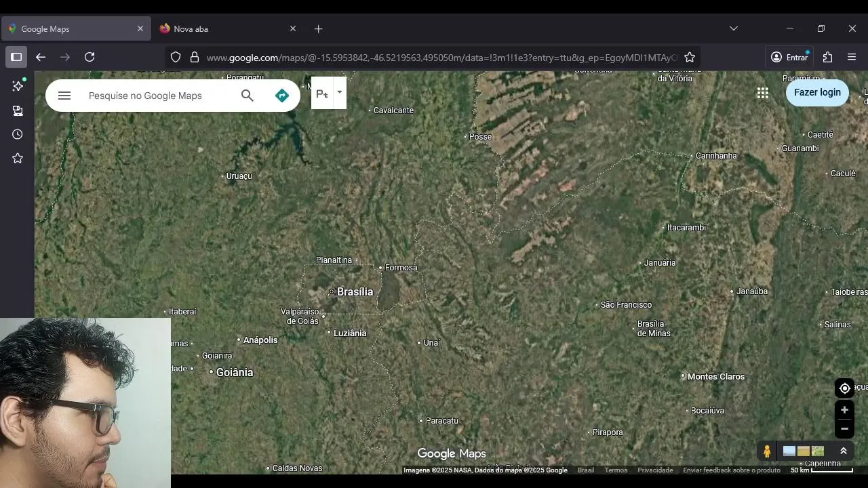Open the Google apps grid
This screenshot has height=488, width=868.
[x=763, y=93]
